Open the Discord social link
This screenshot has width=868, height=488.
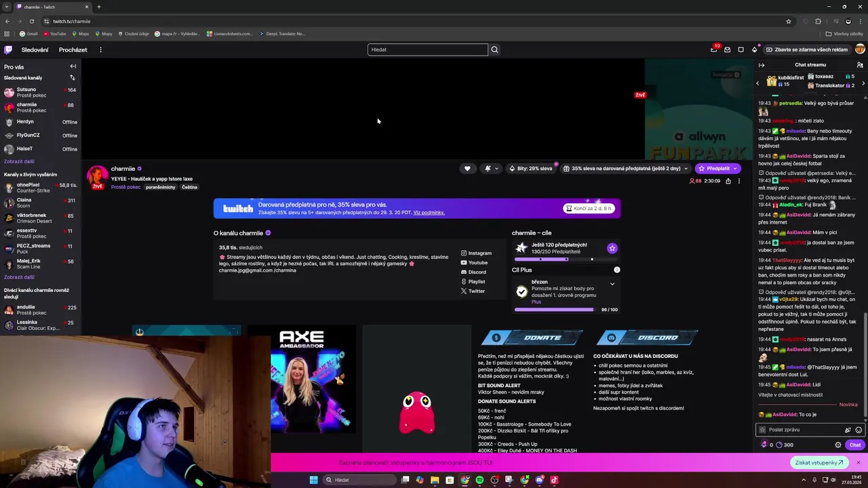click(x=473, y=272)
